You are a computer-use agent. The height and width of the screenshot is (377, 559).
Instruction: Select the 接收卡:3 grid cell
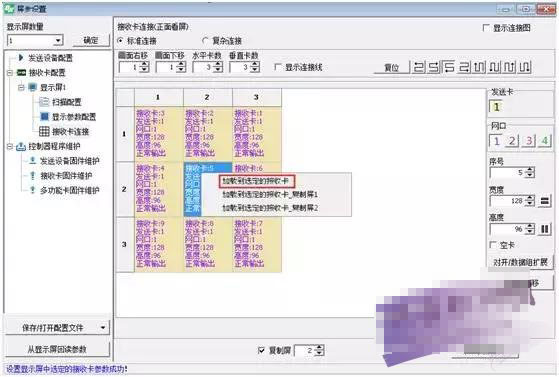159,134
